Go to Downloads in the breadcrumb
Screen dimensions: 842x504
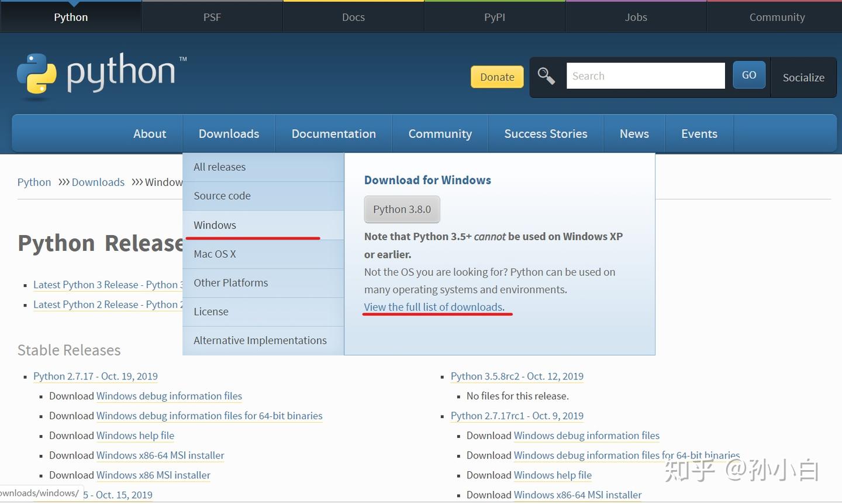98,182
